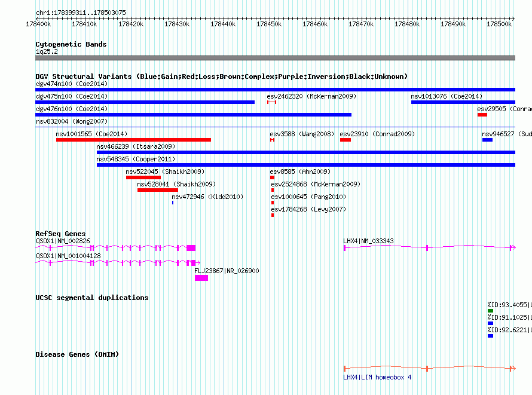Click the 178400k ruler tick label
Viewport: 532px width, 395px height.
tap(39, 24)
